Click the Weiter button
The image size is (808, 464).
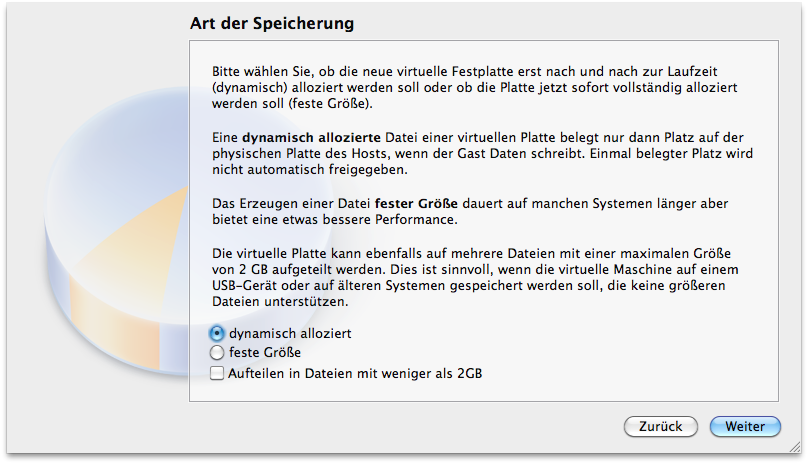coord(745,427)
